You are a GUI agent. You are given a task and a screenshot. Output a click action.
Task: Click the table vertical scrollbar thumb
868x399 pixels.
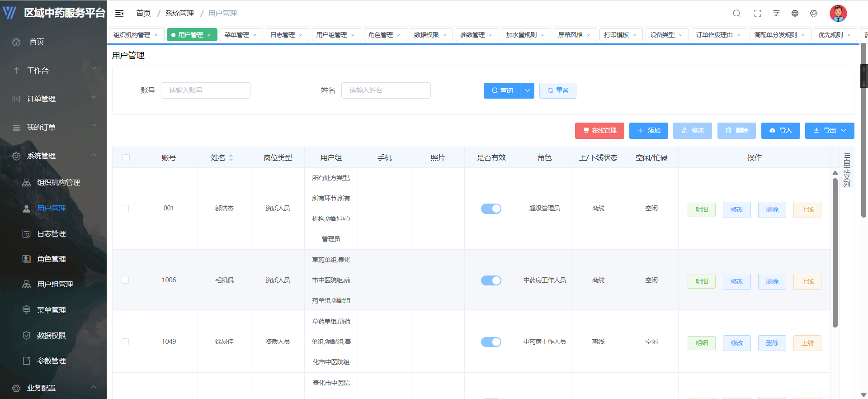[835, 252]
